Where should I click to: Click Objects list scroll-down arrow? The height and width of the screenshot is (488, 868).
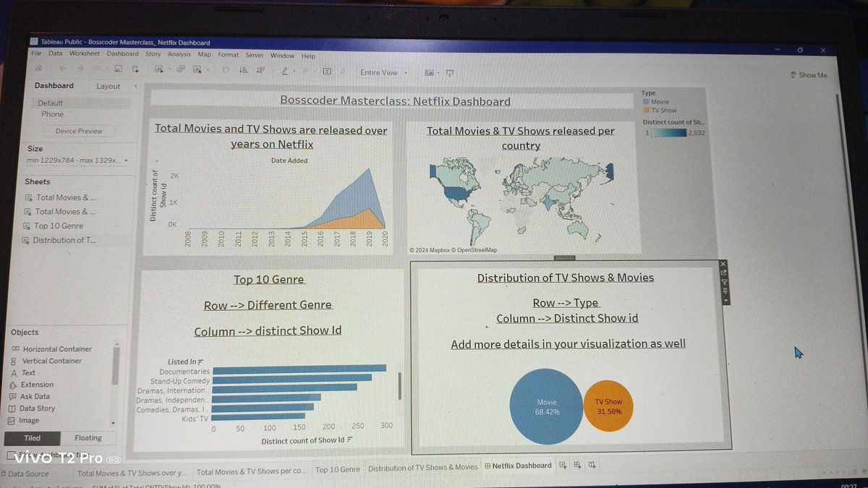(113, 421)
